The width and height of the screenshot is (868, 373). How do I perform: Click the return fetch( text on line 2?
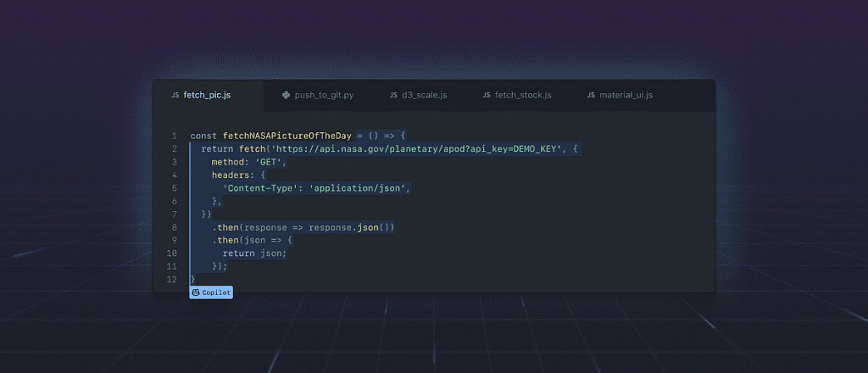[x=236, y=149]
